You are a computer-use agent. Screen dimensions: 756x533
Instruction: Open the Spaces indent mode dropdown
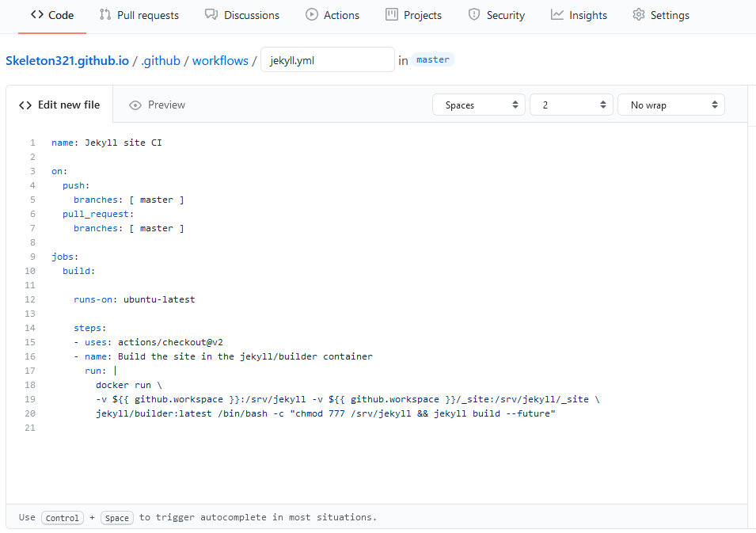coord(478,105)
